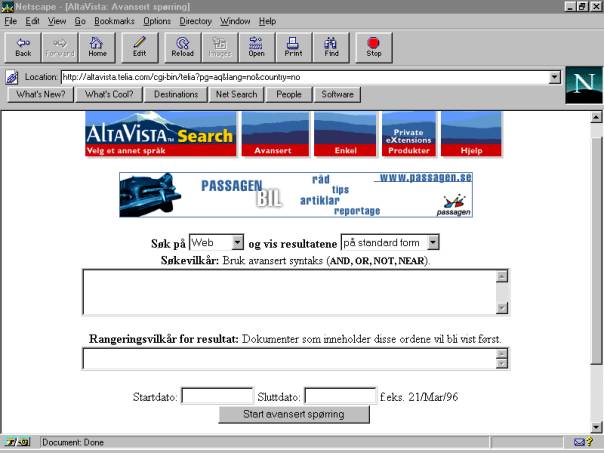
Task: Click the Netscape title bar app icon
Action: click(x=7, y=7)
